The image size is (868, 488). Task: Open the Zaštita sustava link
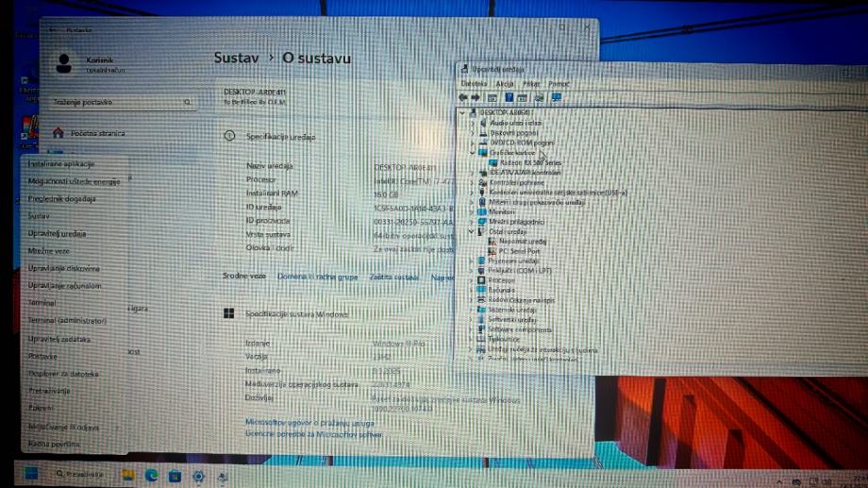(x=394, y=277)
